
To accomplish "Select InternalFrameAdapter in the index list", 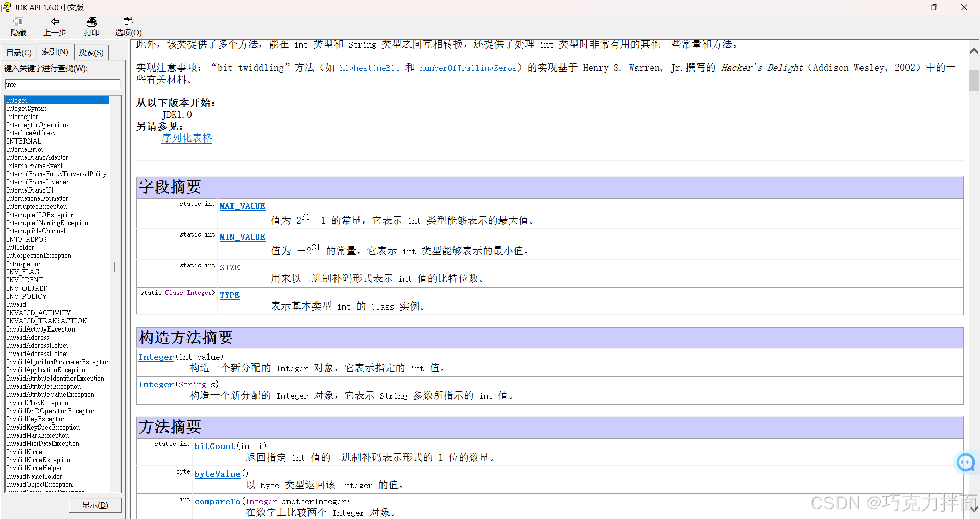I will (37, 157).
